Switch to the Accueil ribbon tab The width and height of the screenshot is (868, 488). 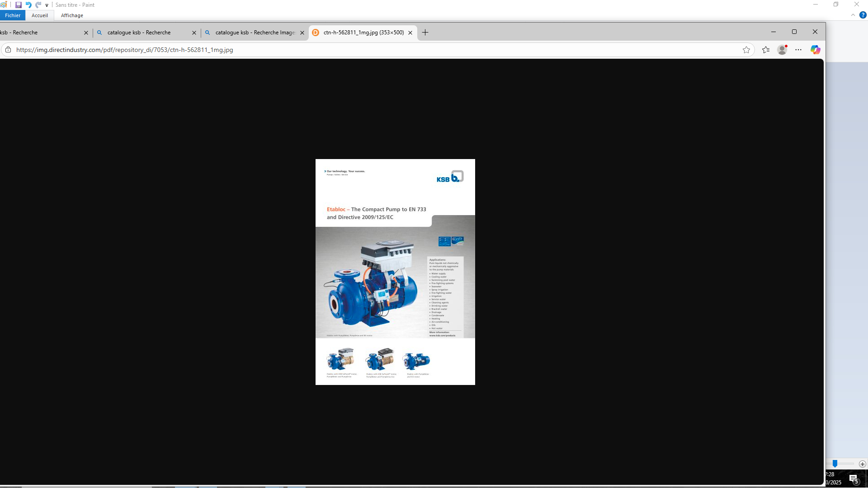(40, 15)
